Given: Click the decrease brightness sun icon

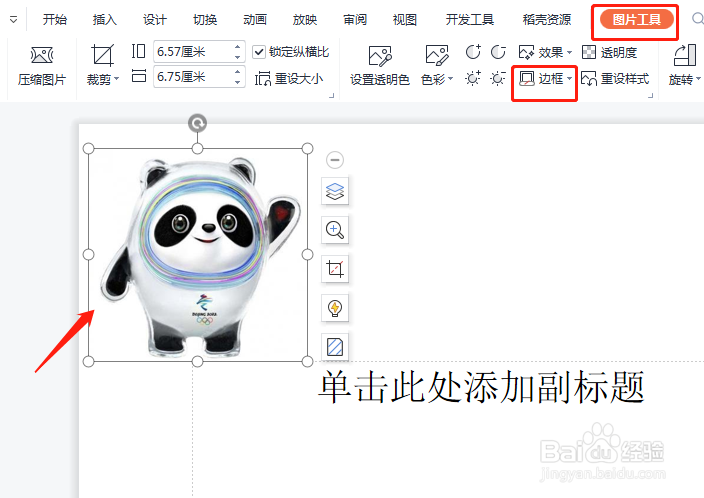Looking at the screenshot, I should pyautogui.click(x=498, y=79).
